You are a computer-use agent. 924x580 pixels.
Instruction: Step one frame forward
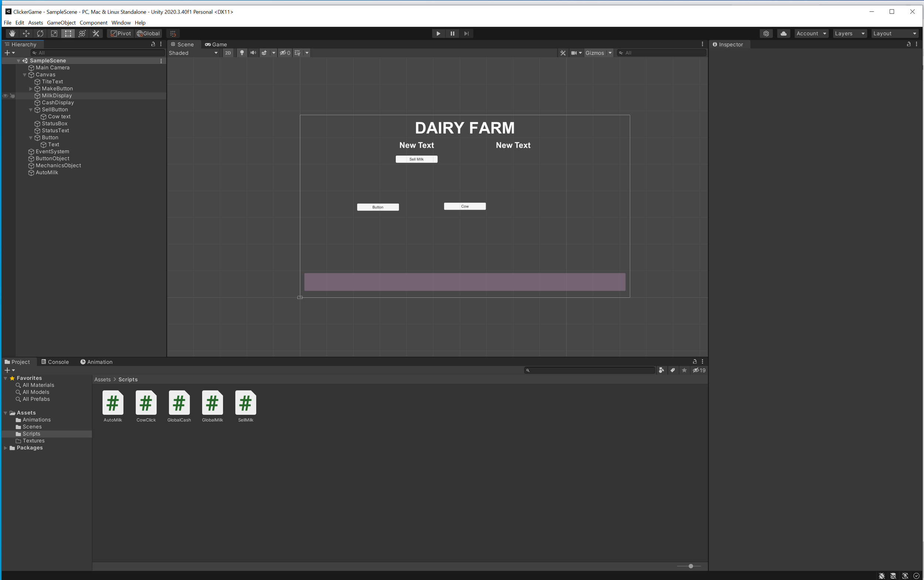[x=466, y=33]
